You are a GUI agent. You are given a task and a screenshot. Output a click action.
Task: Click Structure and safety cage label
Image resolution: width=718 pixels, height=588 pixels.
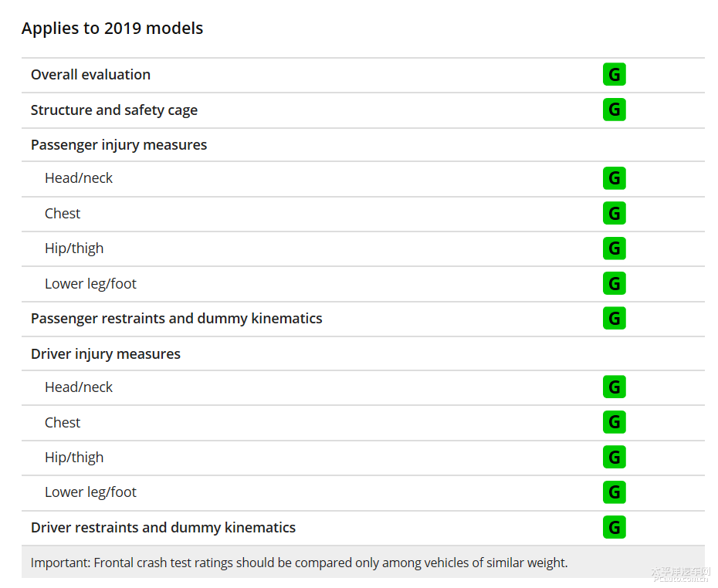(114, 110)
